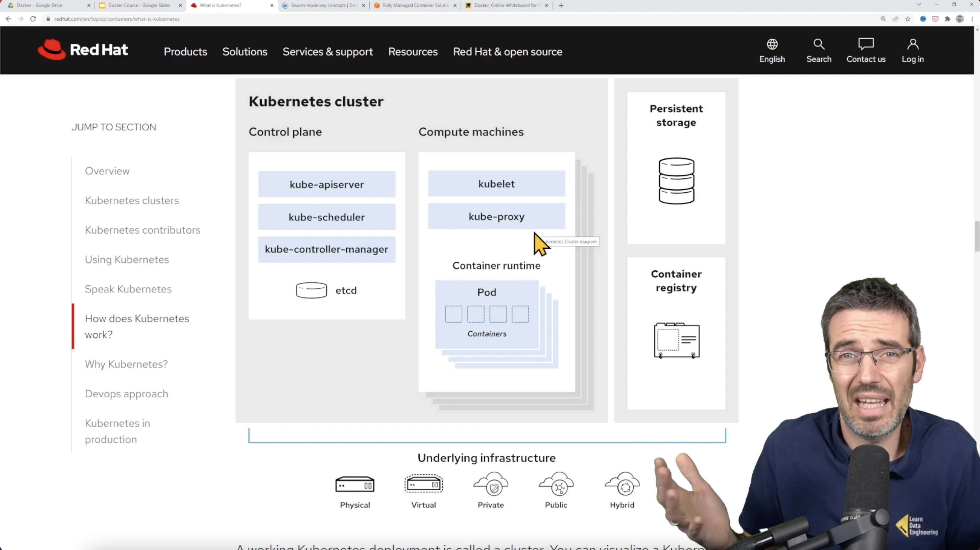This screenshot has height=550, width=980.
Task: Click the Persistent storage database icon
Action: tap(676, 181)
